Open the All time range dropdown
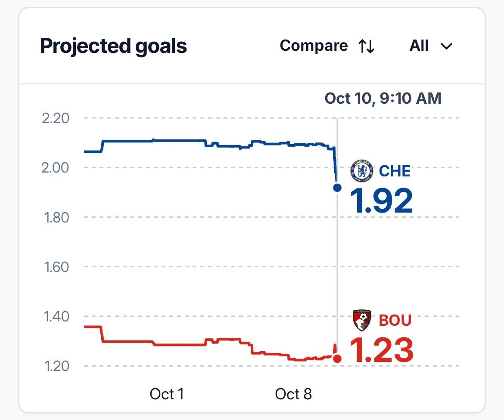The image size is (504, 420). tap(431, 46)
